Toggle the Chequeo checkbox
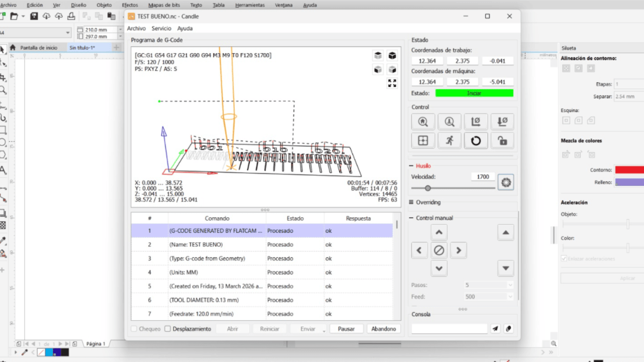 pyautogui.click(x=134, y=329)
